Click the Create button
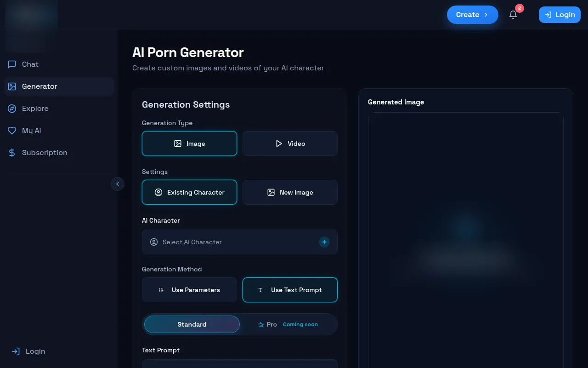This screenshot has height=368, width=588. [x=473, y=15]
